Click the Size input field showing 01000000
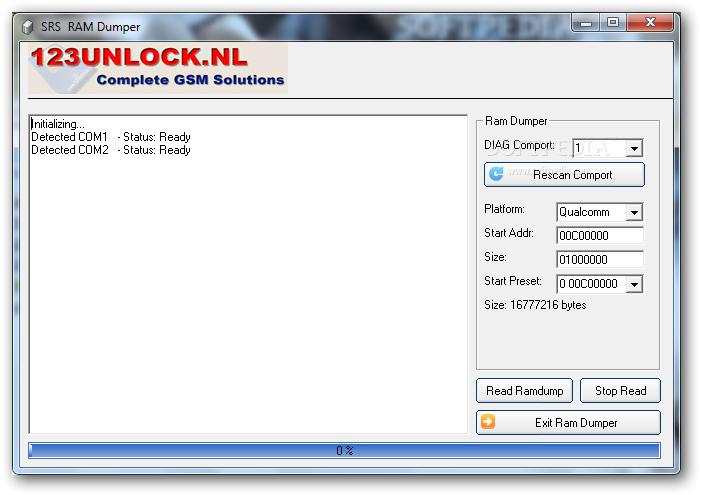 tap(600, 260)
